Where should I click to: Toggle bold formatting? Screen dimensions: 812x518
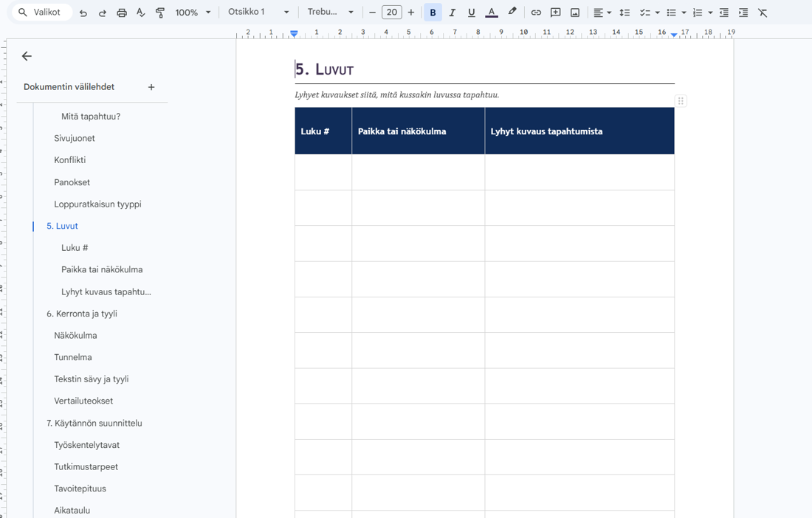click(433, 13)
